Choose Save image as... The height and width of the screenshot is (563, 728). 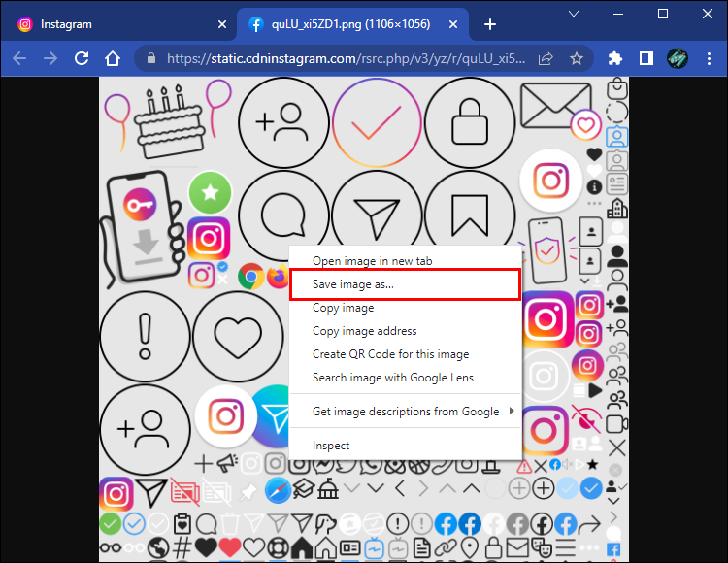[x=405, y=284]
